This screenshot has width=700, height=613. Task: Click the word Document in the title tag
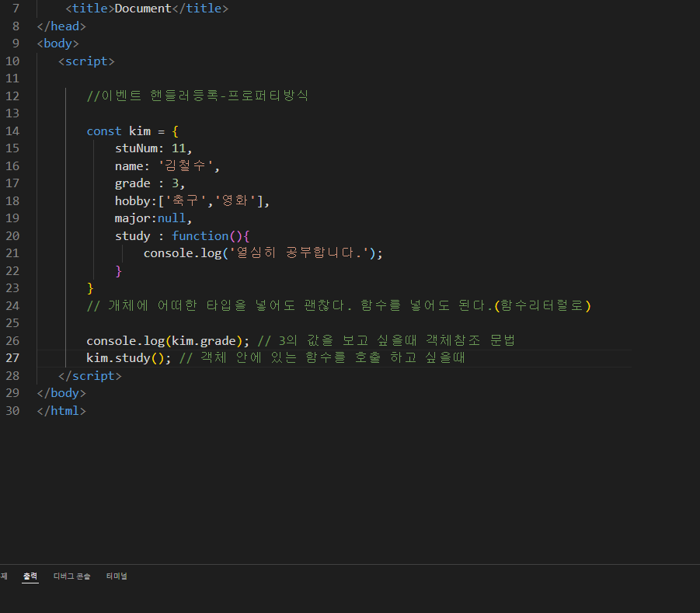pos(143,9)
